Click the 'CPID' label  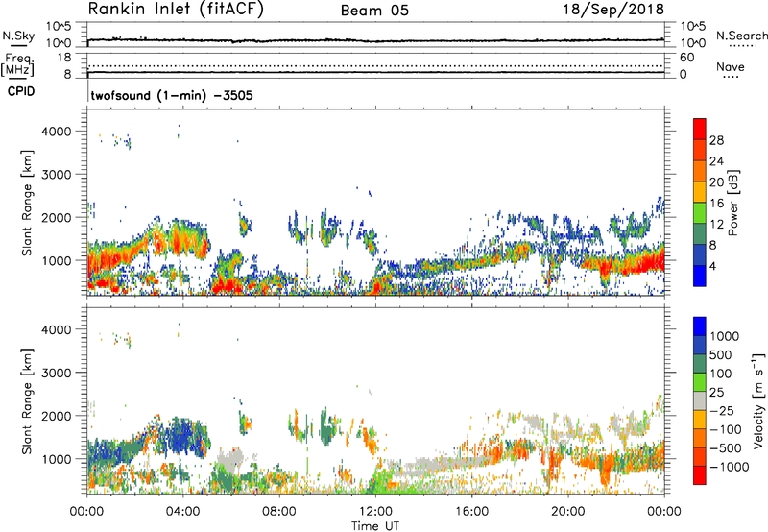(x=21, y=91)
